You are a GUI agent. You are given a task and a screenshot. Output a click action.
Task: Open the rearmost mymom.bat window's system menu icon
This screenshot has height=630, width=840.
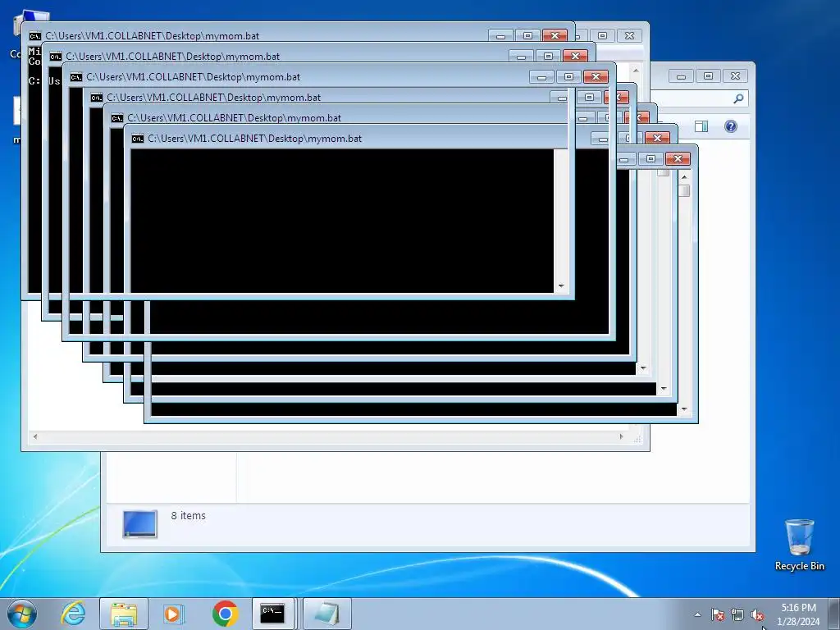coord(35,36)
